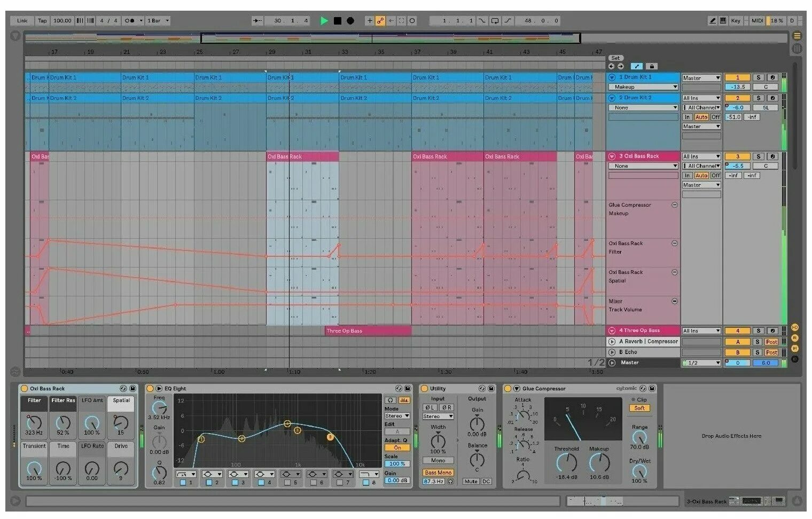The height and width of the screenshot is (519, 812).
Task: Collapse the 3 Oxi Bass Rack track
Action: click(x=612, y=156)
